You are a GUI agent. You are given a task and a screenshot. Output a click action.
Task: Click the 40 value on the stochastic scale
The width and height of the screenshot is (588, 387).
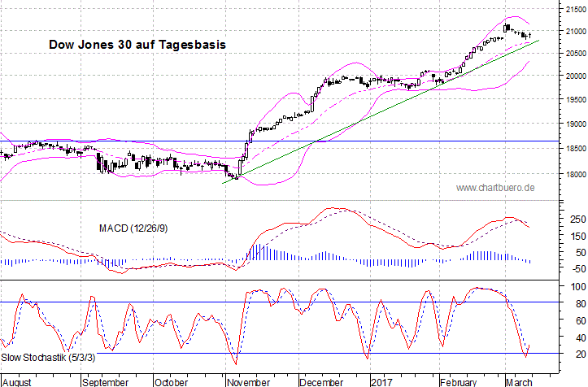point(581,337)
